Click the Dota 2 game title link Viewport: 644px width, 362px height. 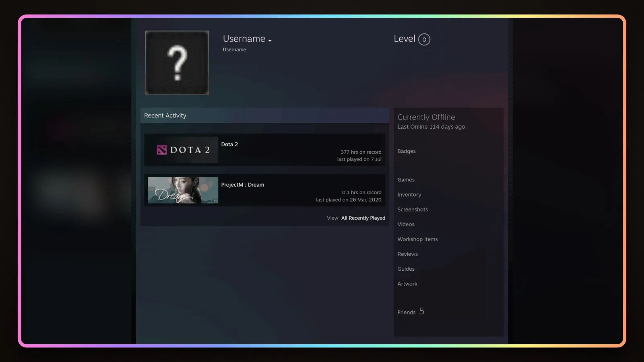pos(229,144)
